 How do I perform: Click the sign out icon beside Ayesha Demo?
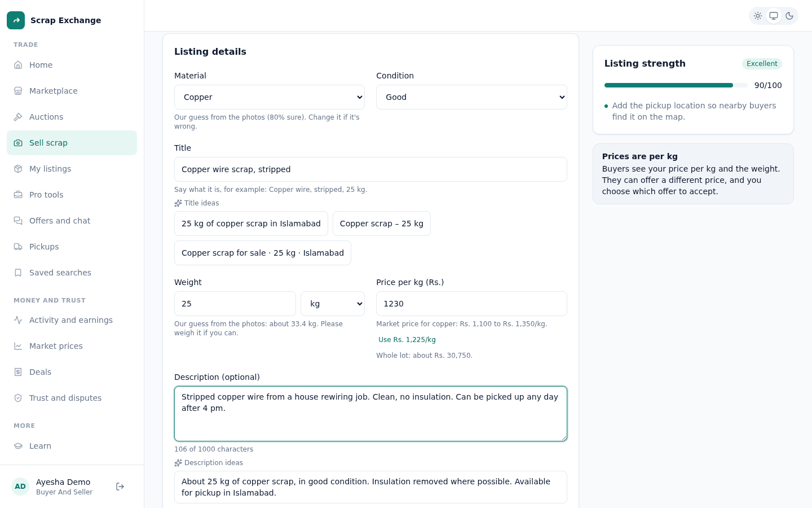120,487
